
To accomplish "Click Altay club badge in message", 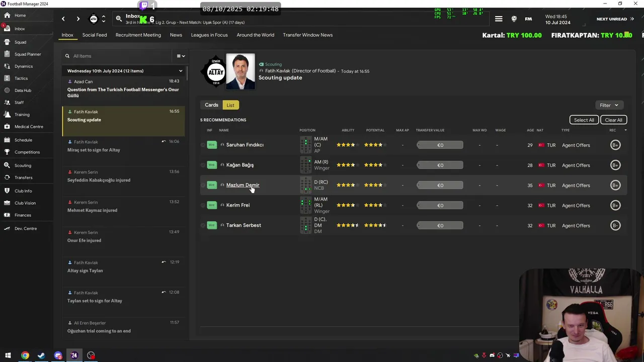I will click(215, 72).
